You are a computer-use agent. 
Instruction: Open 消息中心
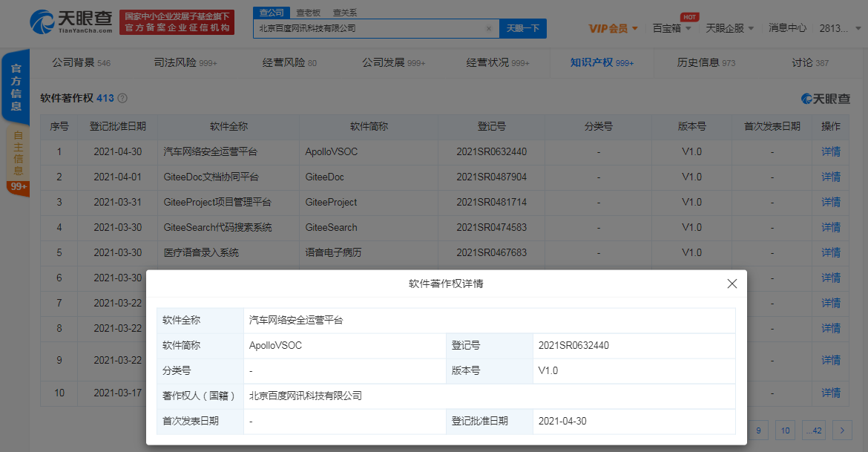787,27
